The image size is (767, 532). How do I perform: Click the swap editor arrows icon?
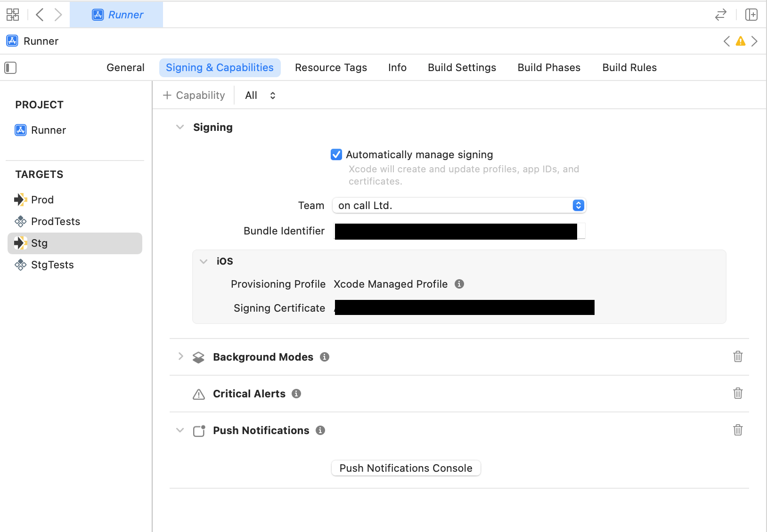[720, 15]
